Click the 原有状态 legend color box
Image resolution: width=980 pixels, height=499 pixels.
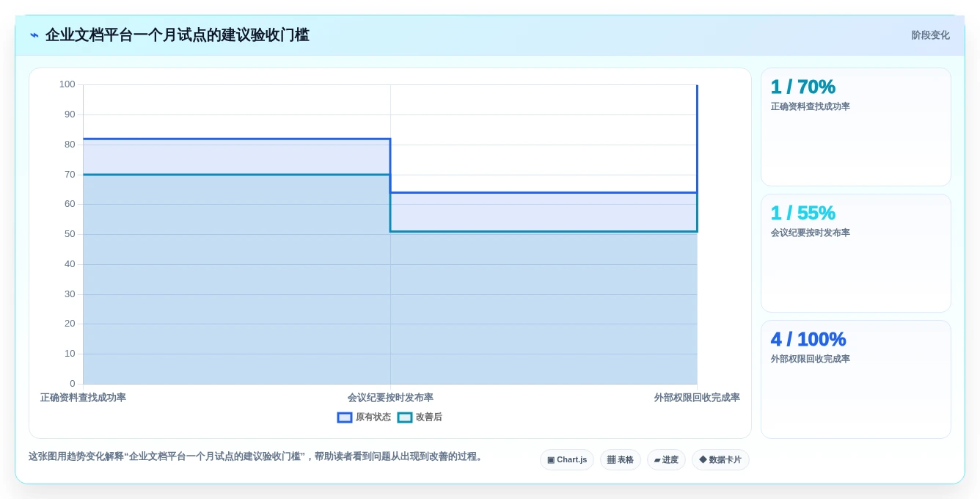coord(345,417)
